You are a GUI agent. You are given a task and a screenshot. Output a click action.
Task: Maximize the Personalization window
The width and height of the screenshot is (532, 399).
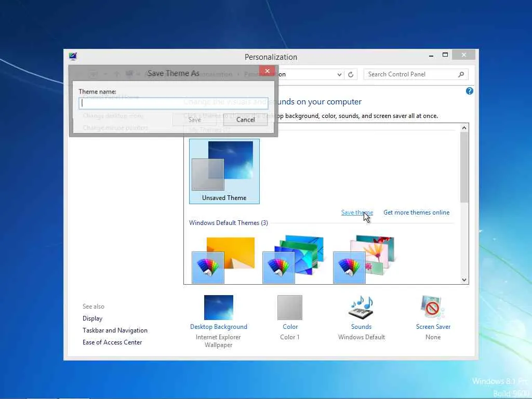point(445,55)
